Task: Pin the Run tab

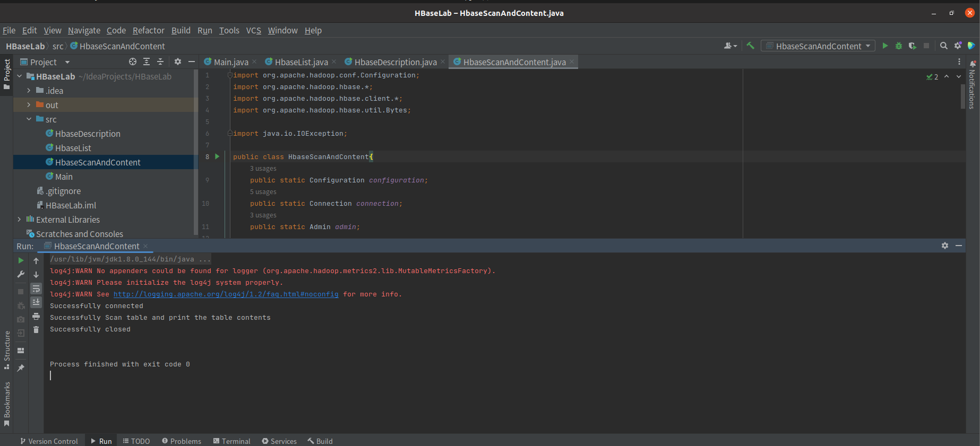Action: pyautogui.click(x=21, y=368)
